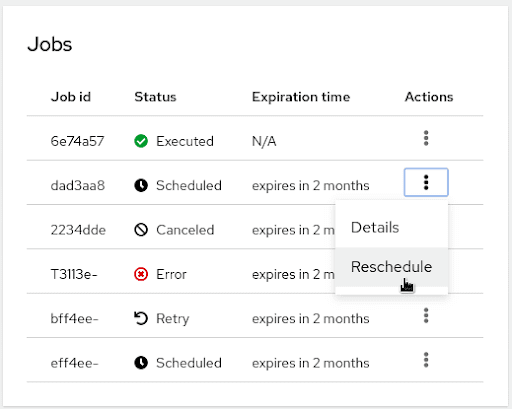Click the Retry status text

pyautogui.click(x=173, y=319)
